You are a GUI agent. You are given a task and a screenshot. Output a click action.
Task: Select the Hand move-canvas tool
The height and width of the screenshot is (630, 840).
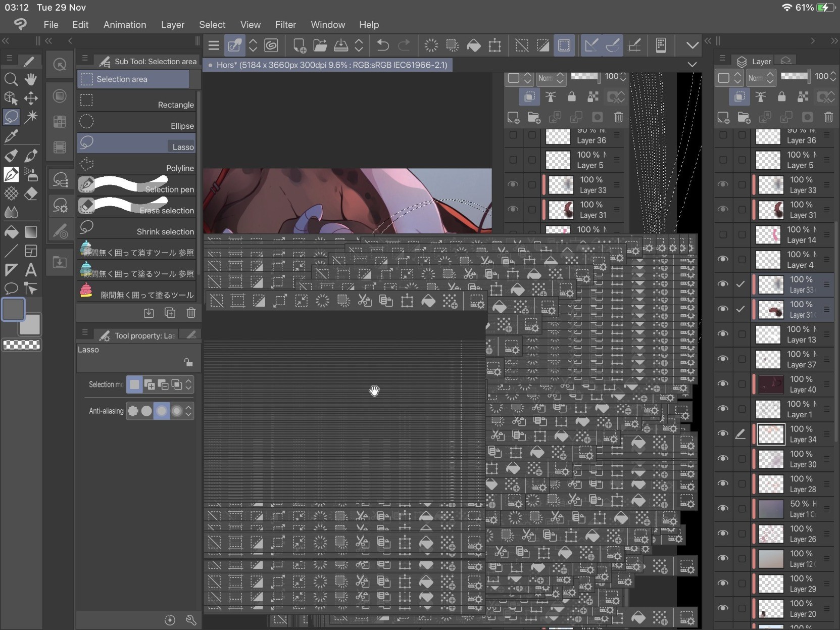(x=31, y=79)
